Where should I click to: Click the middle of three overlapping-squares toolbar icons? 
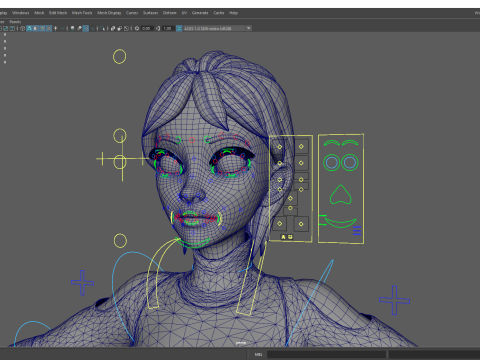(119, 28)
